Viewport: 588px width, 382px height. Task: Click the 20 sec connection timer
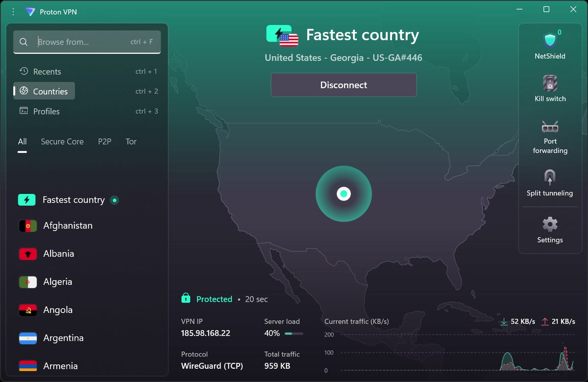(x=256, y=299)
